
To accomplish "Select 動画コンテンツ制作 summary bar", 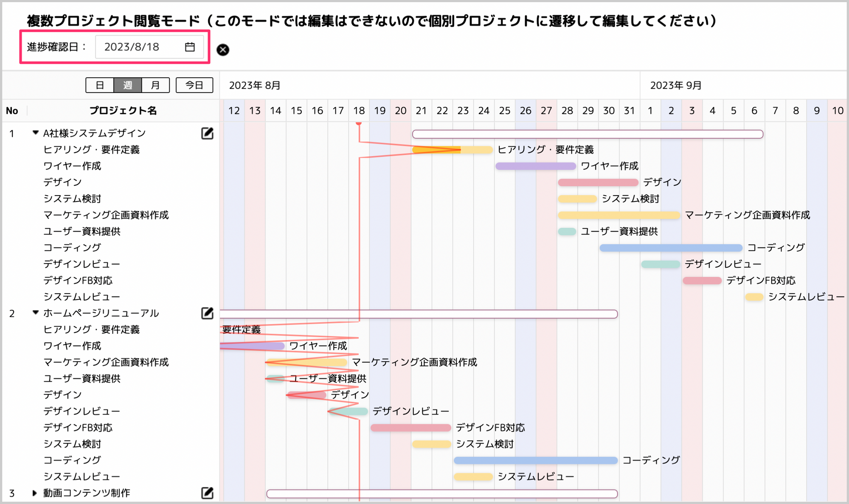I will pos(442,493).
